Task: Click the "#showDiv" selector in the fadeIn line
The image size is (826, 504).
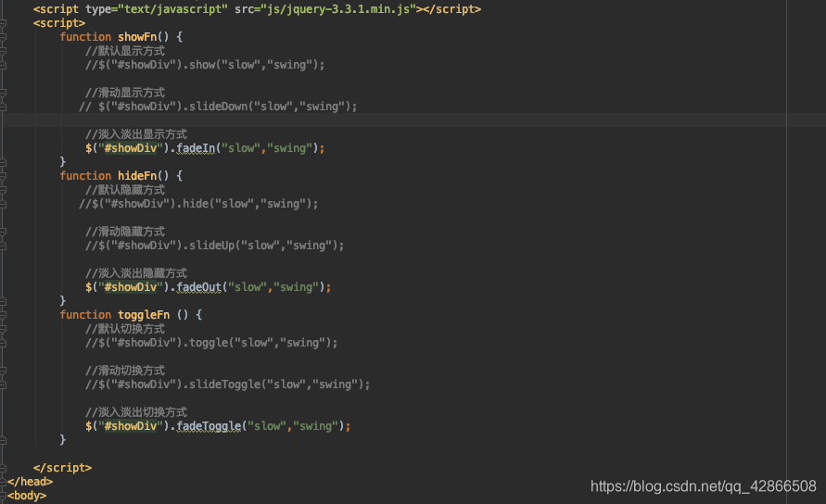Action: coord(131,148)
